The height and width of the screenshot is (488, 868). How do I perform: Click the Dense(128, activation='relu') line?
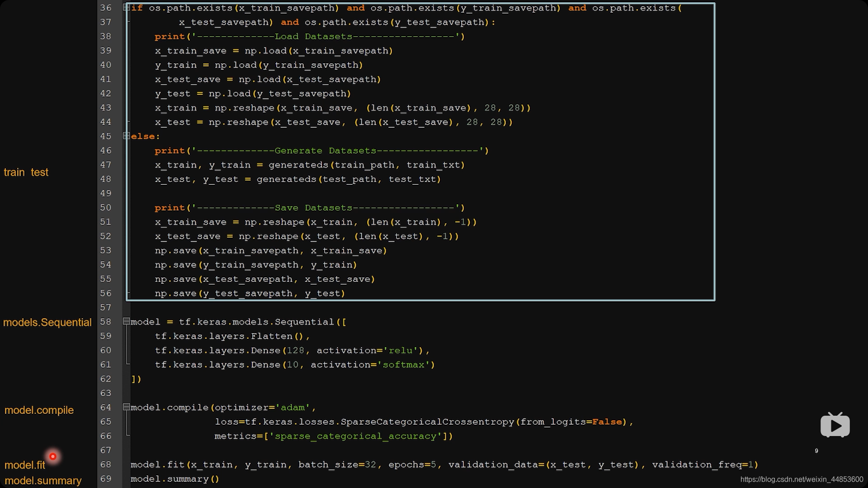[x=292, y=350]
